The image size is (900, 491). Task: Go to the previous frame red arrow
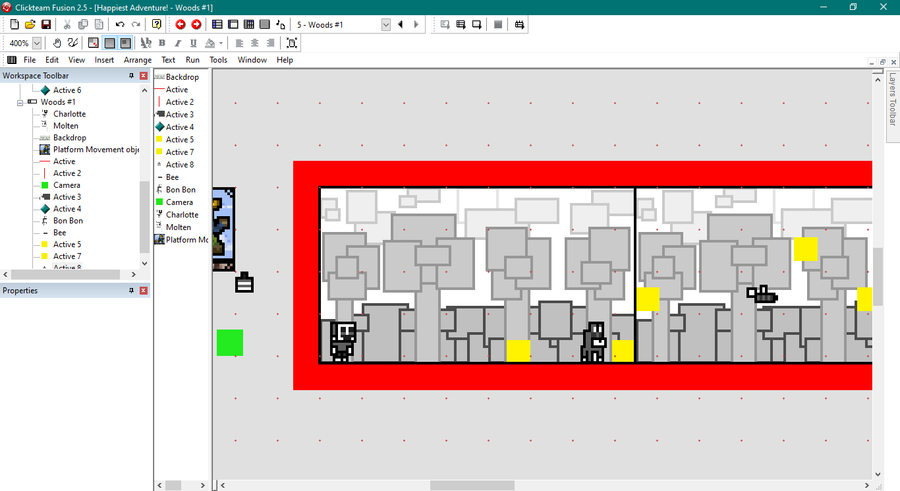pyautogui.click(x=180, y=25)
